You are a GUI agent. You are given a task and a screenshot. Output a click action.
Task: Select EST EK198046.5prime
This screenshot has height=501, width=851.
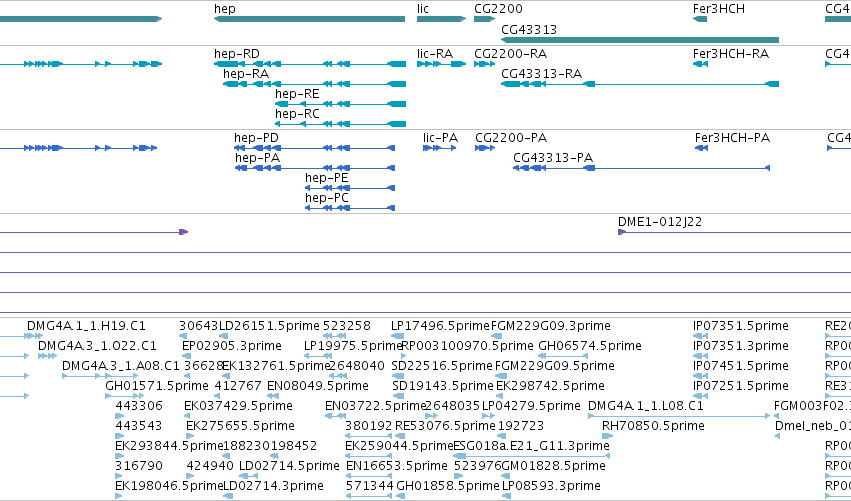[x=118, y=496]
